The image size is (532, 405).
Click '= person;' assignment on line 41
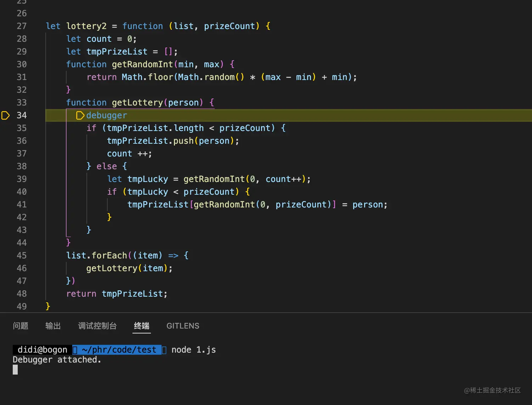tap(365, 205)
